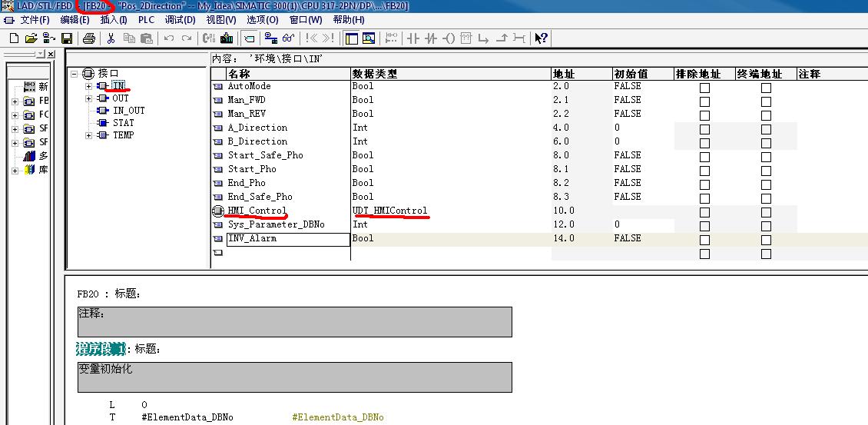Insert a normally open contact
Screen dimensions: 868x425
[x=414, y=38]
